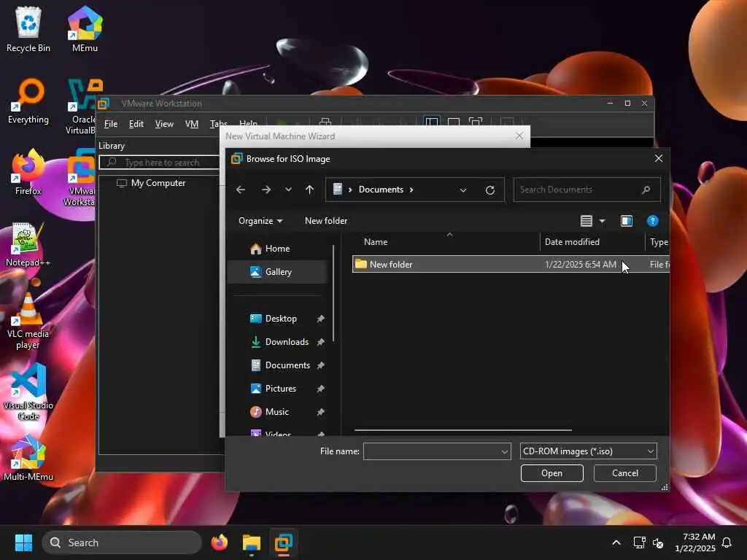Viewport: 747px width, 560px height.
Task: Open the File menu in VMware Workstation
Action: 111,124
